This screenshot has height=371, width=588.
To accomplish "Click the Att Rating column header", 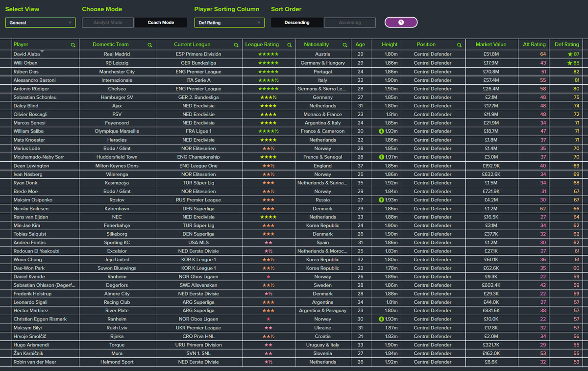I will (534, 44).
